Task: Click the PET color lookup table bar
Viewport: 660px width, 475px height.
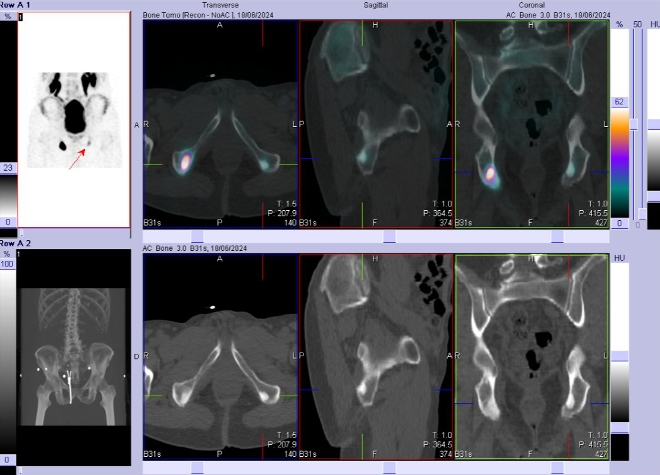Action: 620,163
